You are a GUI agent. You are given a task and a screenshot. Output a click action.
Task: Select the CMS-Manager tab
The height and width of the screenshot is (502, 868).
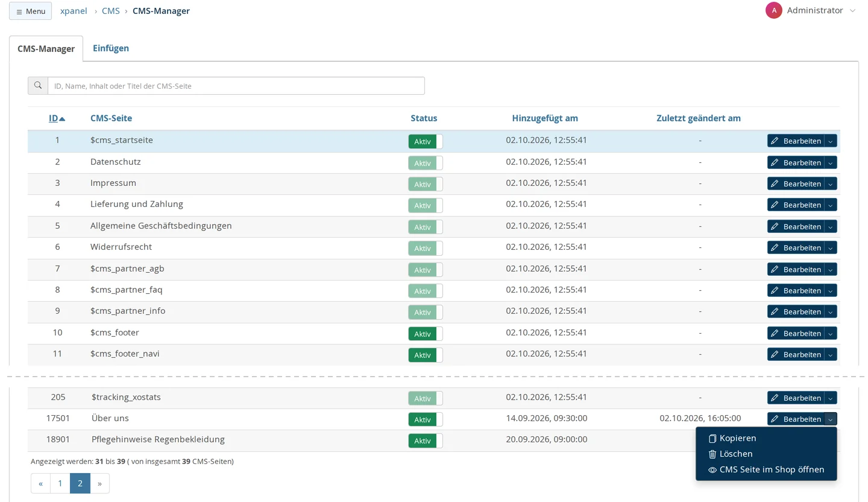(46, 49)
